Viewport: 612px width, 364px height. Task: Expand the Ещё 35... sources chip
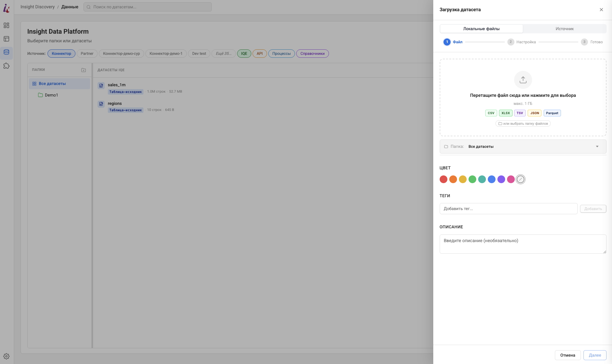coord(223,54)
